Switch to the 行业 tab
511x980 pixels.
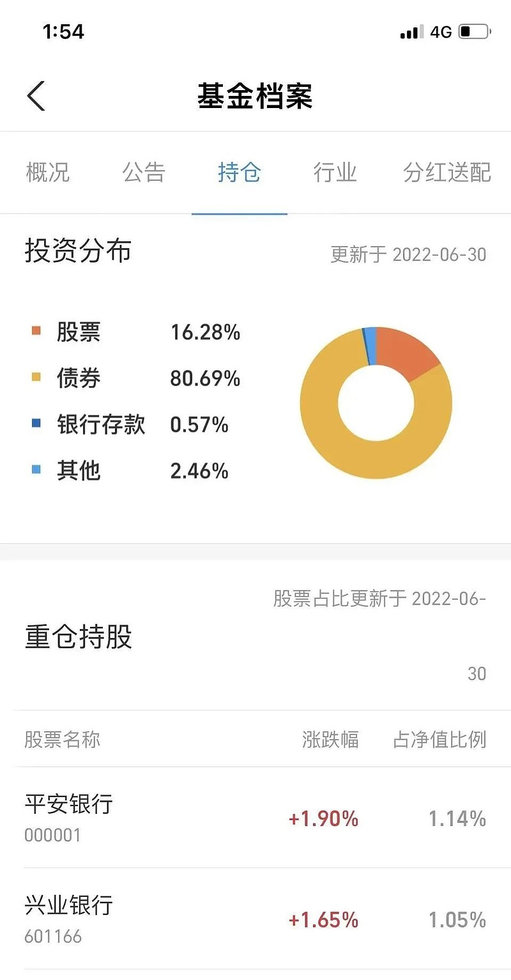pos(335,173)
